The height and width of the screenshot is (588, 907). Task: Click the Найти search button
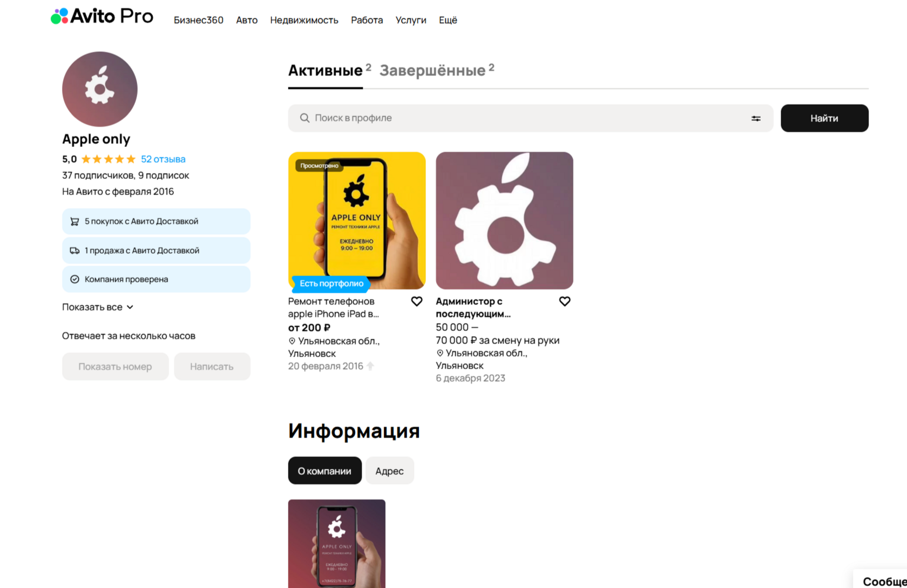coord(824,118)
